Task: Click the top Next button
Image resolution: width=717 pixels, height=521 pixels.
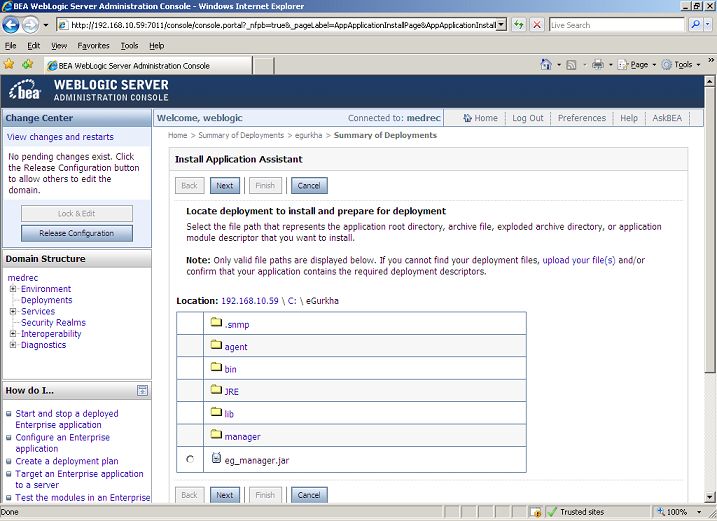Action: (225, 186)
